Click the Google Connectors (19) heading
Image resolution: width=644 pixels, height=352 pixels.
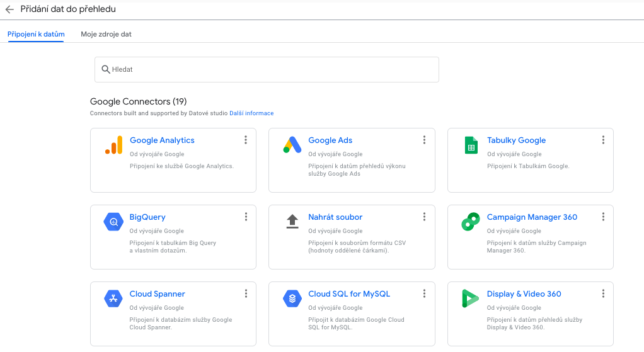(x=139, y=101)
